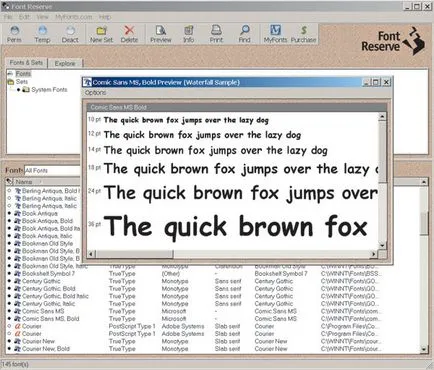This screenshot has width=434, height=370.
Task: Click the Temp activation icon
Action: coord(42,34)
